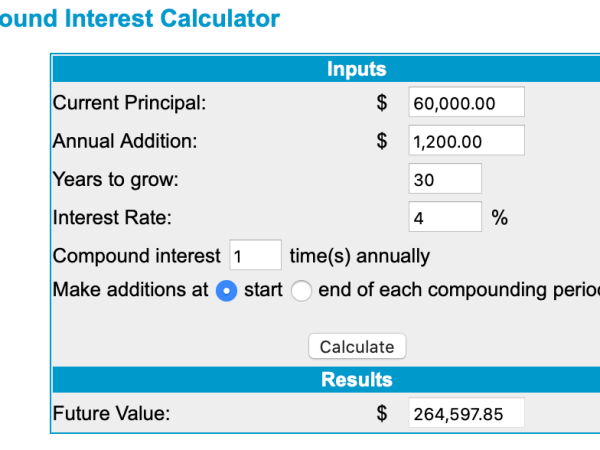The image size is (600, 450).
Task: Click the dollar sign beside Future Value
Action: tap(381, 413)
